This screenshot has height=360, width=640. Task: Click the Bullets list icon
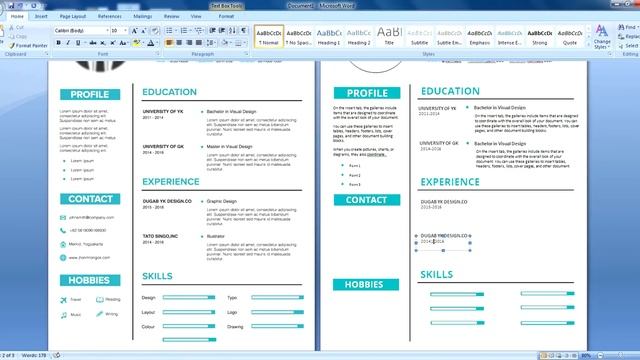coord(169,31)
